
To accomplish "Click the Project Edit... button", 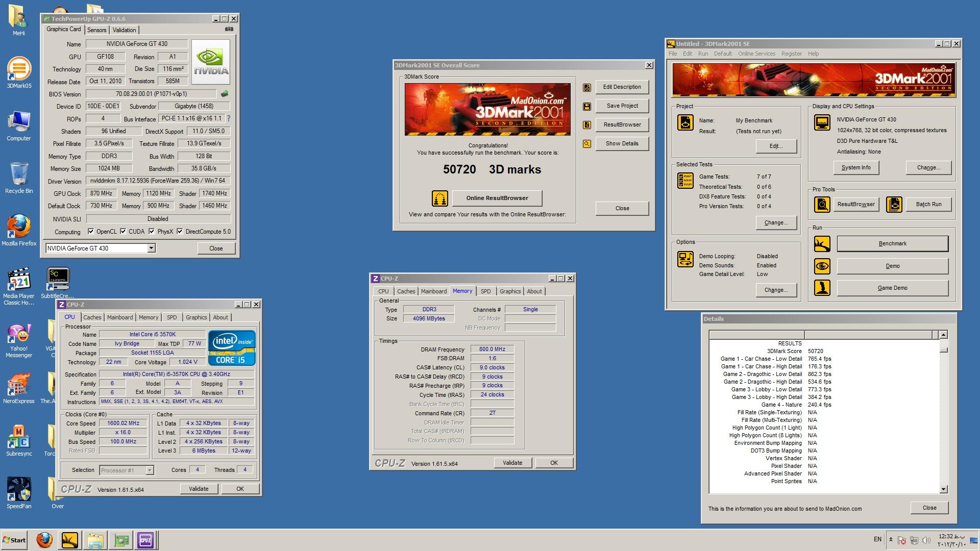I will pyautogui.click(x=776, y=146).
